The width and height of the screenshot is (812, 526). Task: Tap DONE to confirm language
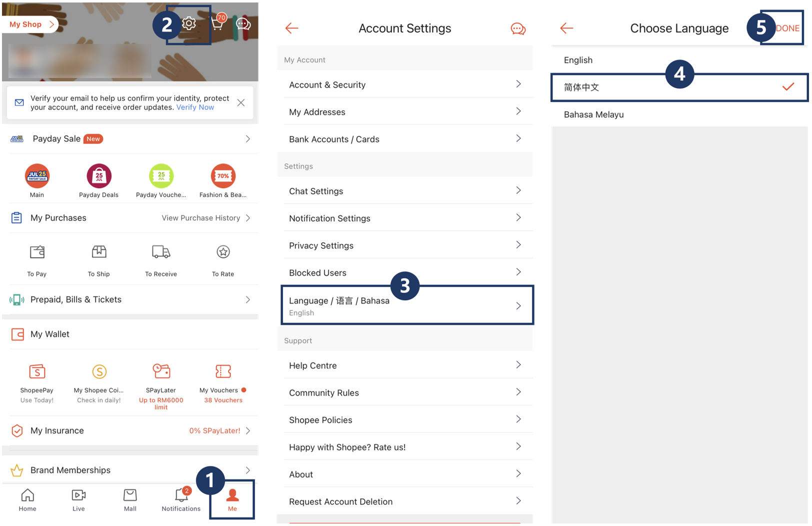coord(787,28)
